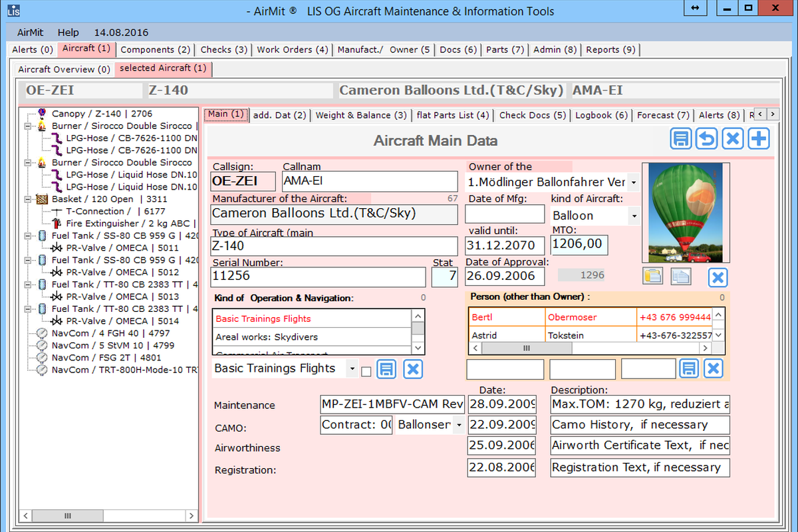Switch to the Work Orders (4) tab
The width and height of the screenshot is (798, 532).
(293, 50)
